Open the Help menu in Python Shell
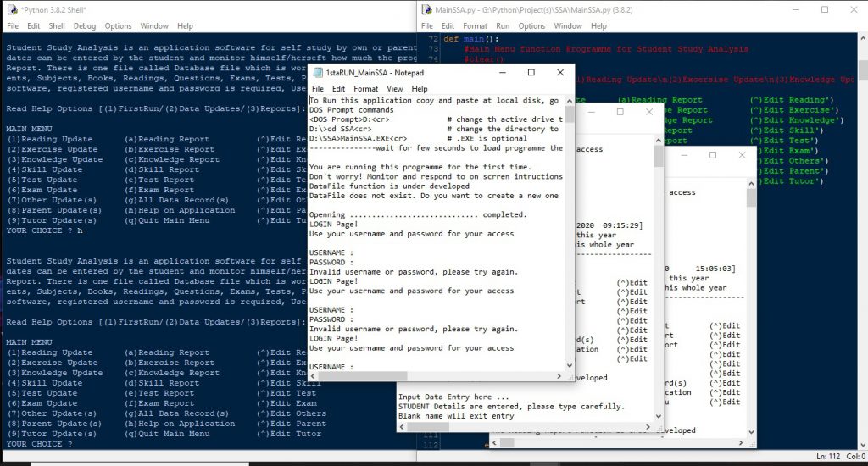This screenshot has width=868, height=466. (x=185, y=26)
